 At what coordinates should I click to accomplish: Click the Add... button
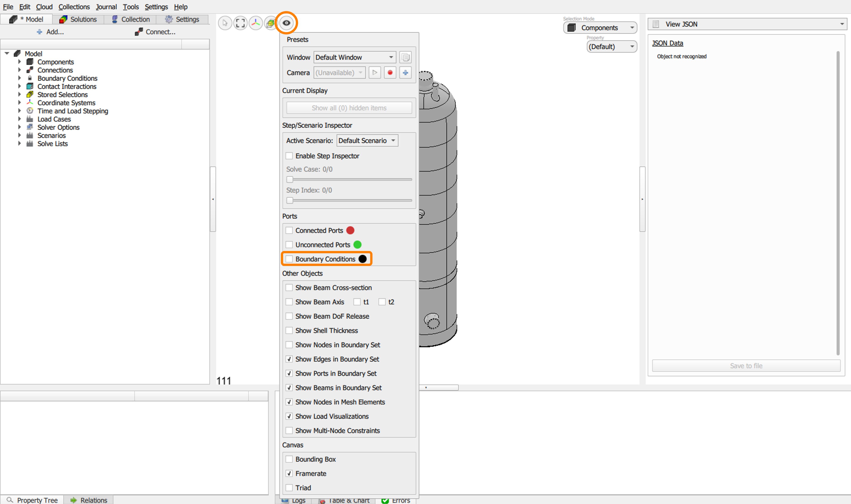click(50, 32)
